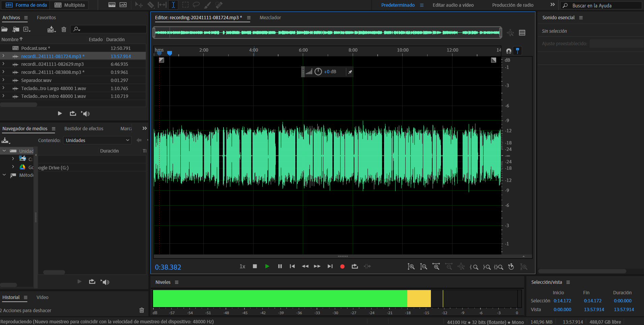Toggle loop preview in Archivos panel
The image size is (644, 325).
pyautogui.click(x=73, y=113)
